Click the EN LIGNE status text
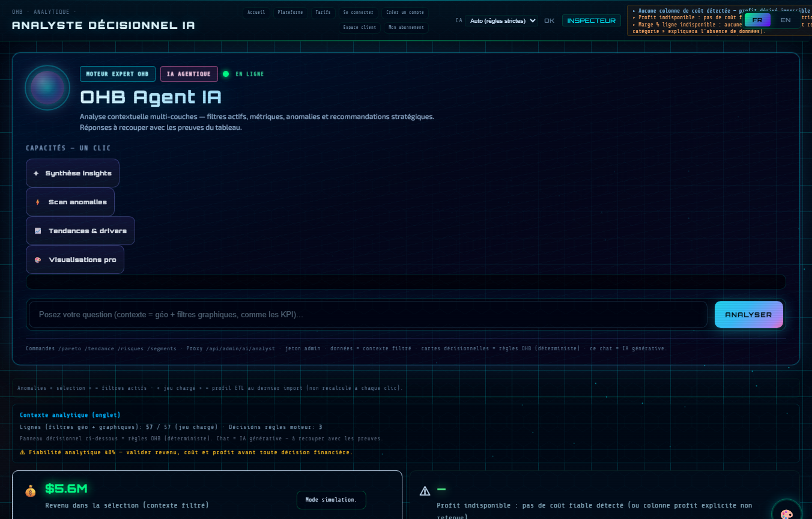 (250, 74)
